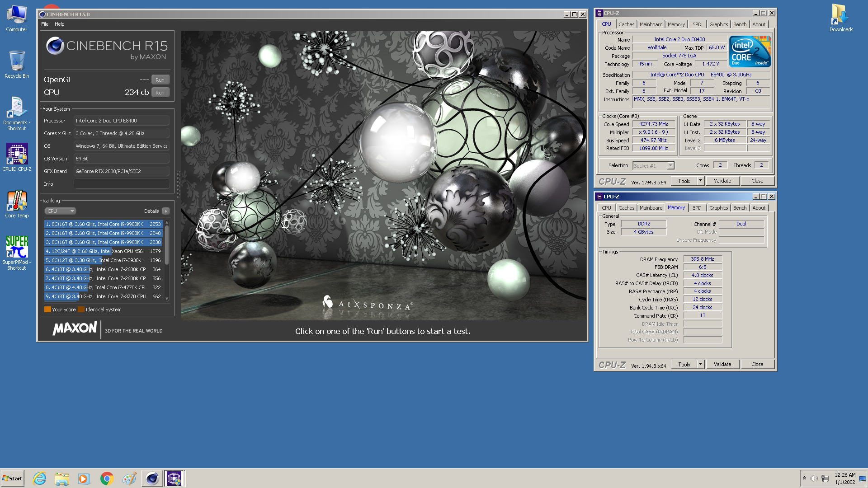
Task: Open About tab in top CPU-Z
Action: [759, 24]
